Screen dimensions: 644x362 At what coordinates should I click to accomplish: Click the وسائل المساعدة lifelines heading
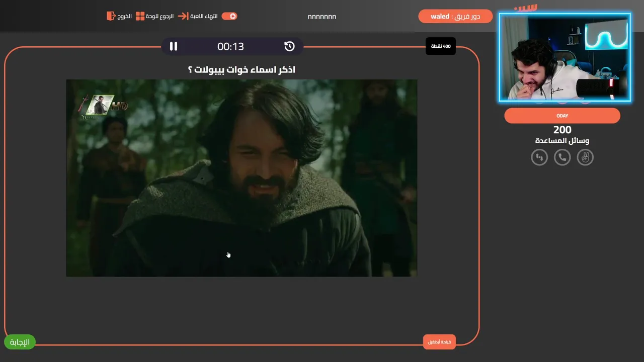[562, 141]
